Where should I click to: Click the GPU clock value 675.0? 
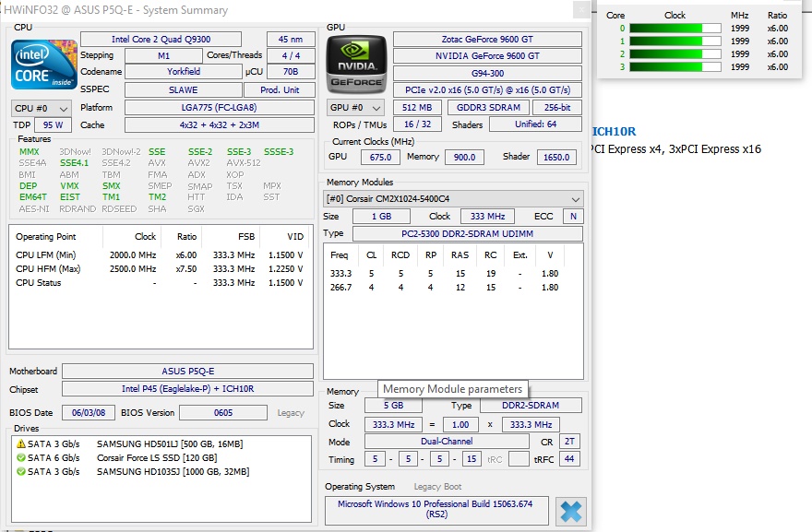pos(380,158)
